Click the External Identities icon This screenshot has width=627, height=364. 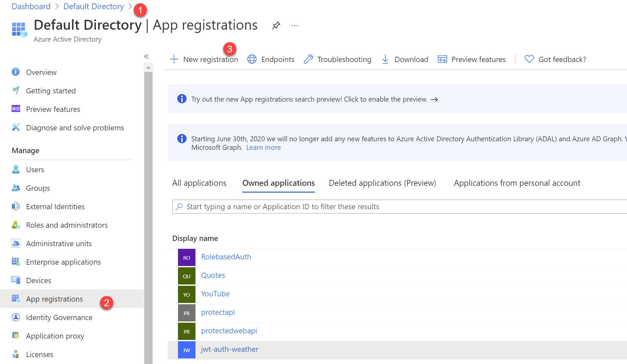pyautogui.click(x=16, y=206)
